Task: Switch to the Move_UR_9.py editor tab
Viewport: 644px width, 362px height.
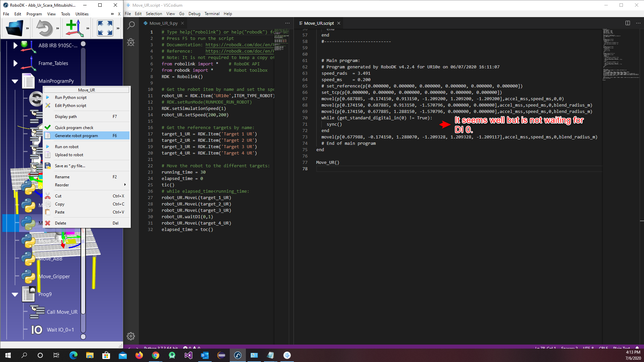Action: click(163, 23)
